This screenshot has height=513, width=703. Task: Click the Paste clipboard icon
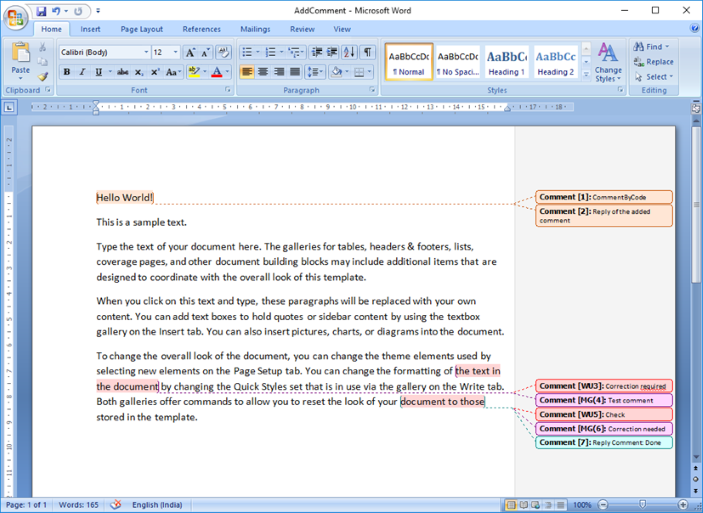point(21,53)
